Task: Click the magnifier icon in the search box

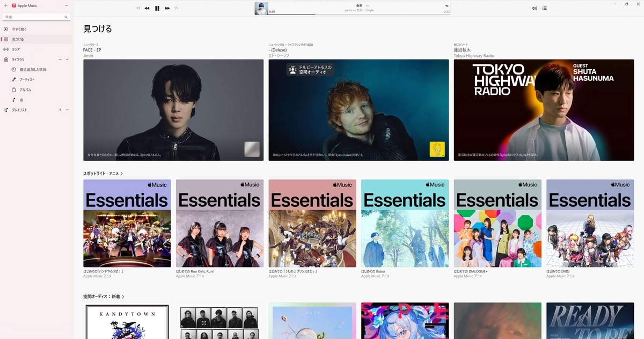Action: 66,17
